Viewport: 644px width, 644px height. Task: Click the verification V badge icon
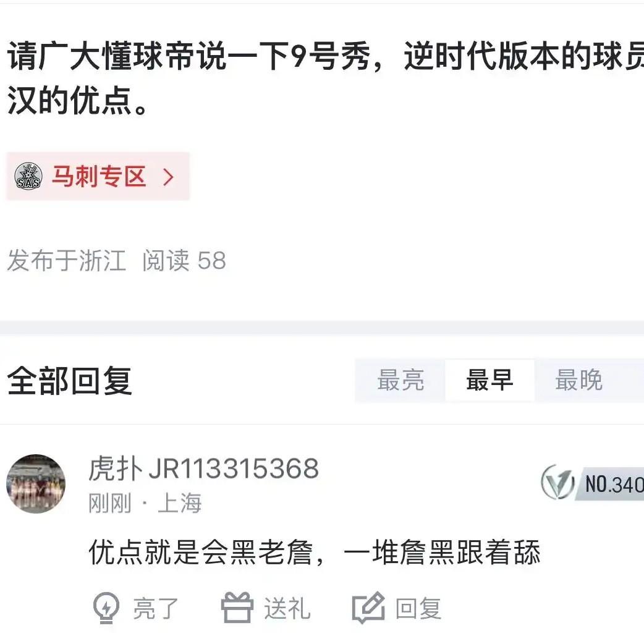(x=557, y=482)
